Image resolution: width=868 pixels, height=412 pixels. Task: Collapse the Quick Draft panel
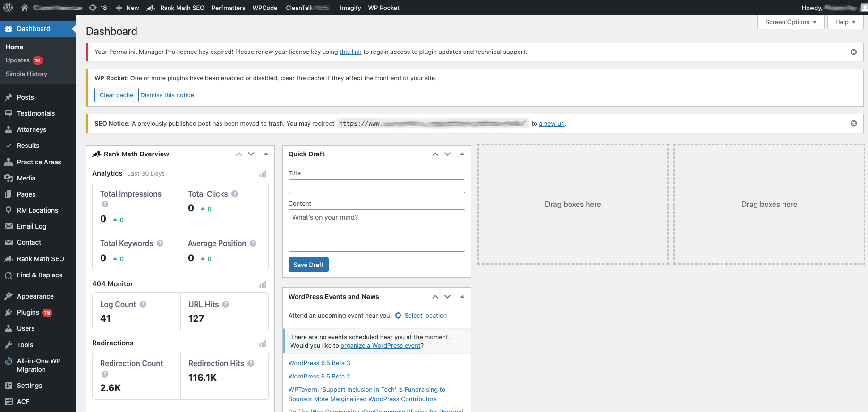[462, 154]
